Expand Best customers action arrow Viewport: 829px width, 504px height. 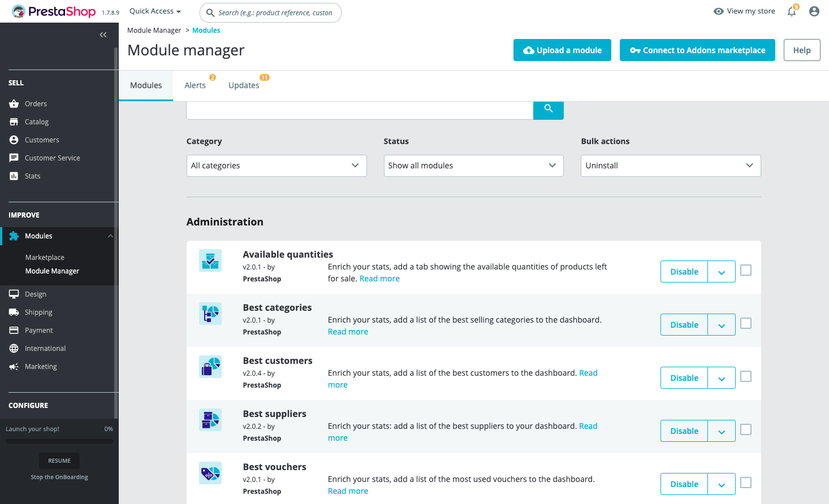(722, 378)
